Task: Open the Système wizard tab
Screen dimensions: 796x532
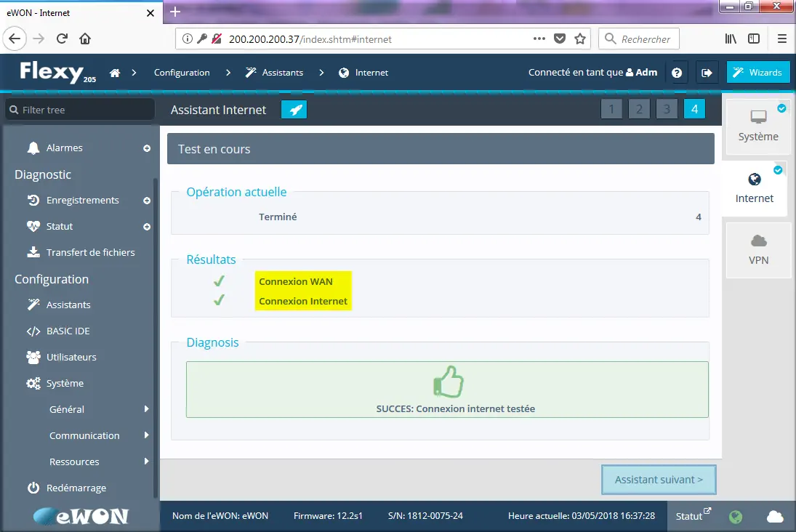Action: 758,126
